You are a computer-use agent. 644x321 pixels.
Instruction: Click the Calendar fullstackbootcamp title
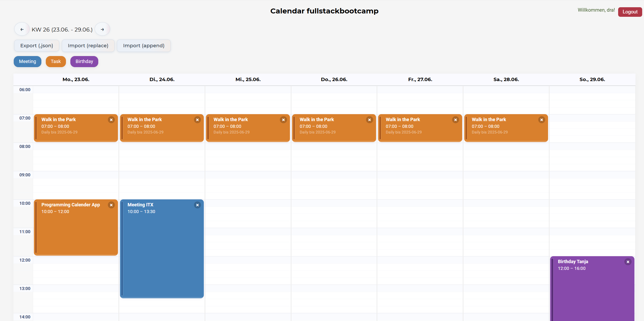click(324, 11)
